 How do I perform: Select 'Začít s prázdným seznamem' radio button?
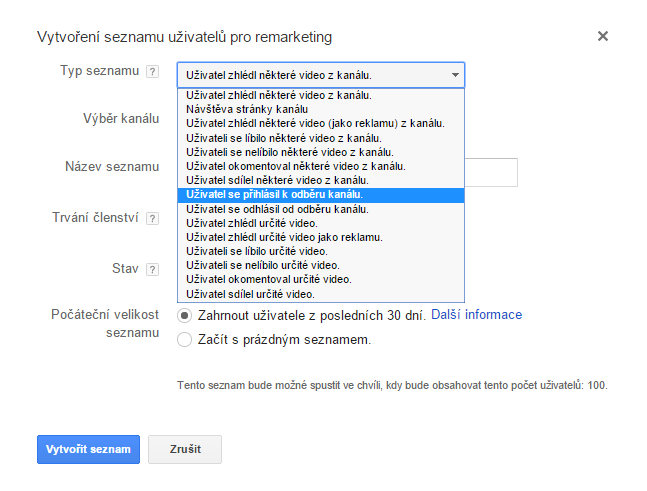click(184, 340)
